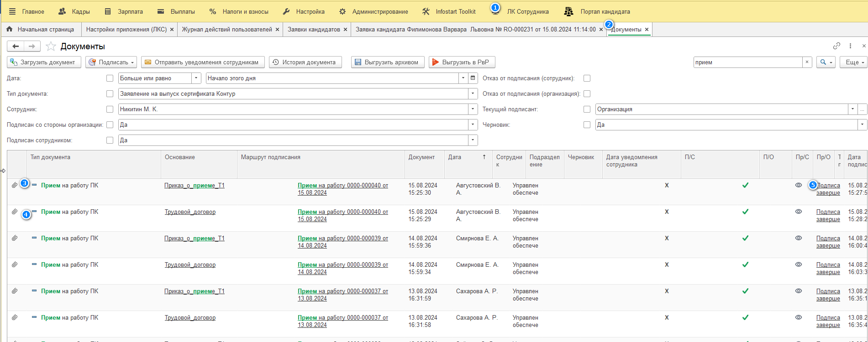This screenshot has height=342, width=868.
Task: Copy link to this form icon
Action: click(x=836, y=46)
